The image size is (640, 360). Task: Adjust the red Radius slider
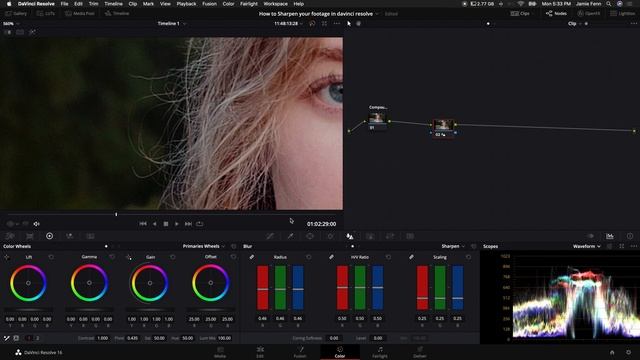point(262,288)
